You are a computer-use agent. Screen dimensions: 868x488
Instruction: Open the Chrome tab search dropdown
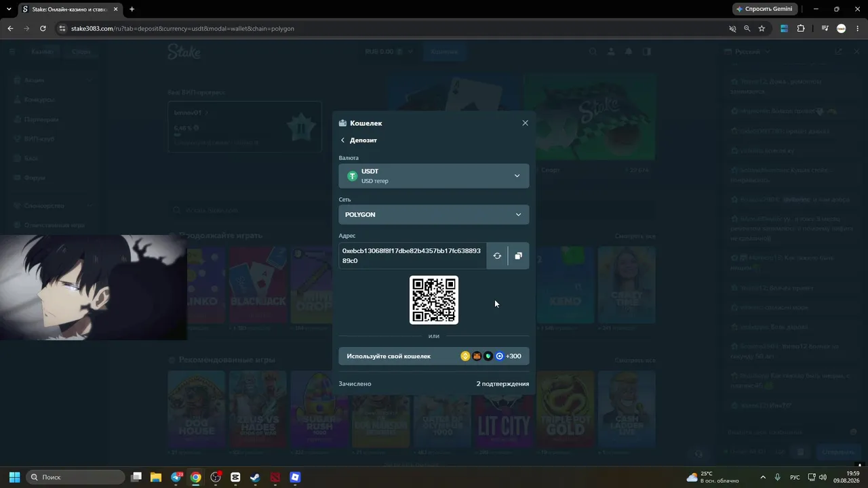[9, 9]
